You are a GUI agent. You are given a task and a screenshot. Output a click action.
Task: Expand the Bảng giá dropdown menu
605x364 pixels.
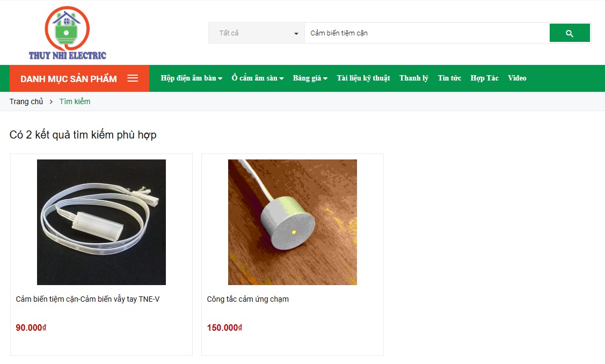point(310,78)
